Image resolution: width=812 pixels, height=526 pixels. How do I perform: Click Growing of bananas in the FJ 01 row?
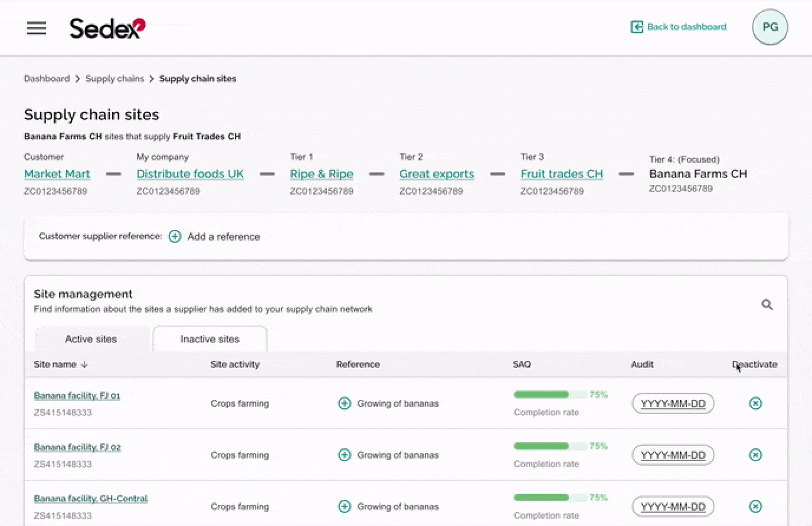click(398, 403)
